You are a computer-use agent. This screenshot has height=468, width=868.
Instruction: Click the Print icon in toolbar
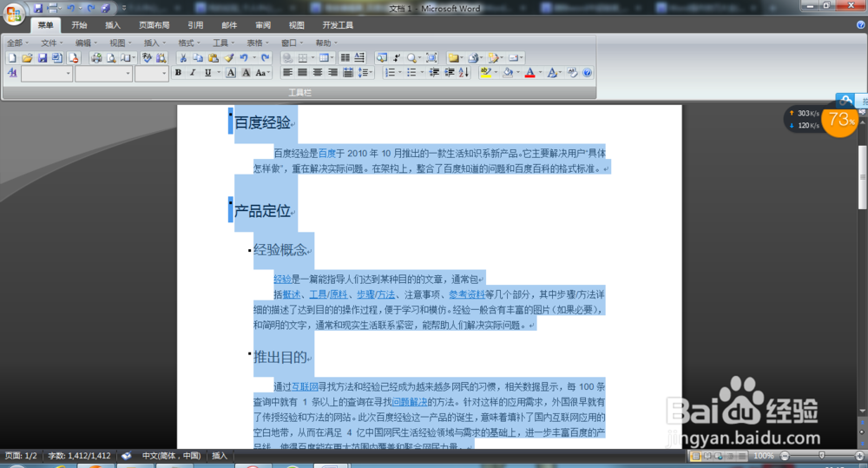96,57
